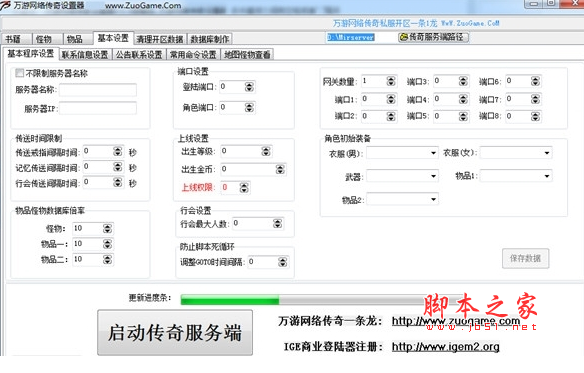This screenshot has width=584, height=373.
Task: Switch to 公告联系设置 sub-tab
Action: pyautogui.click(x=139, y=55)
